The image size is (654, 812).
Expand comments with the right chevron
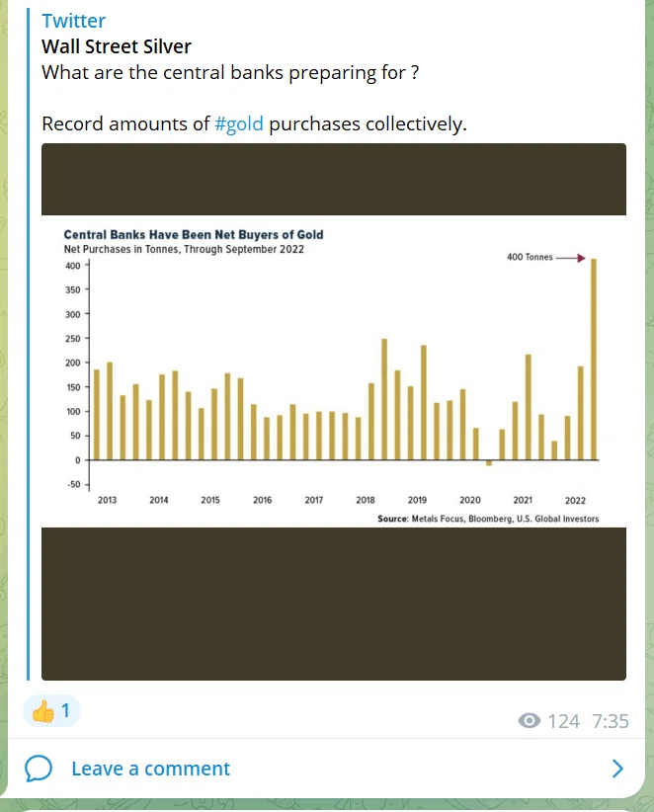coord(617,769)
